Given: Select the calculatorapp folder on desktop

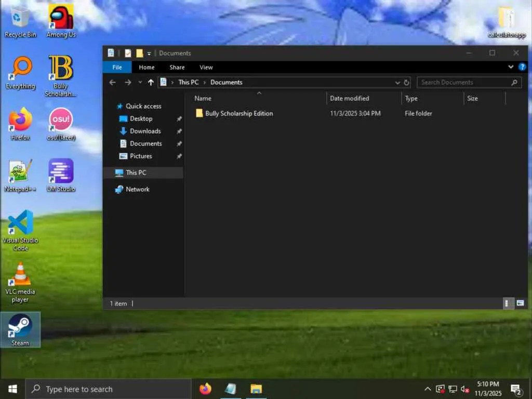Looking at the screenshot, I should coord(507,22).
